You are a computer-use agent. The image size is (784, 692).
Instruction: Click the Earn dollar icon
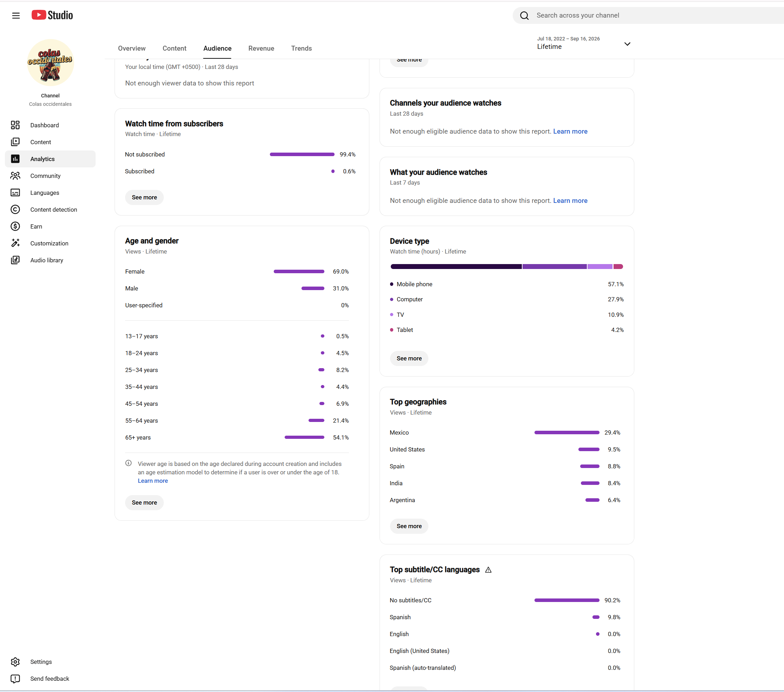(x=15, y=226)
